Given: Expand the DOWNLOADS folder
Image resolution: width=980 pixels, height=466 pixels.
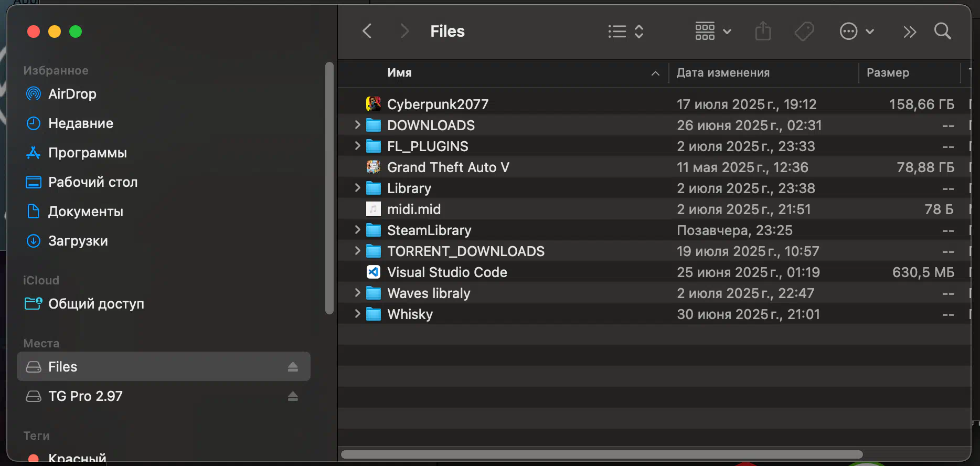Looking at the screenshot, I should point(357,125).
